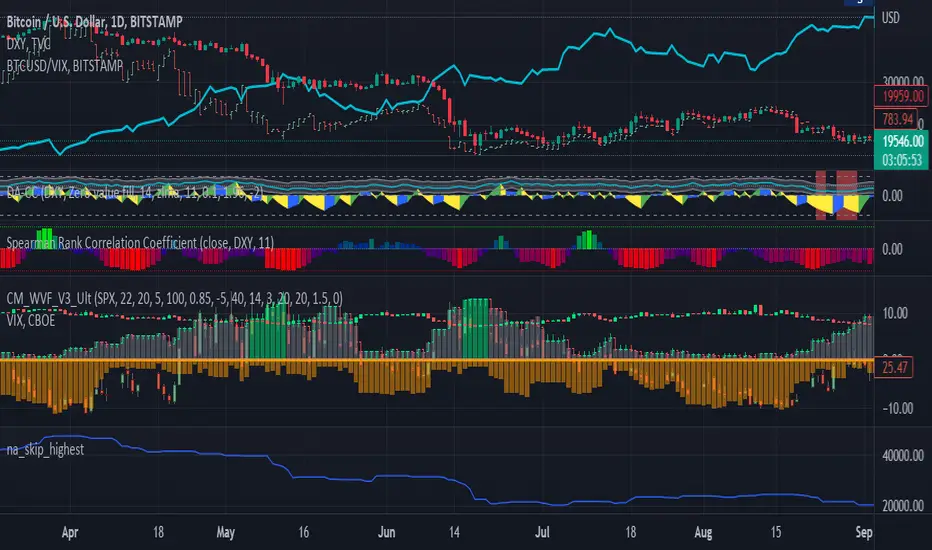Click the orange zero line in VIX pane
The image size is (932, 550).
coord(437,360)
